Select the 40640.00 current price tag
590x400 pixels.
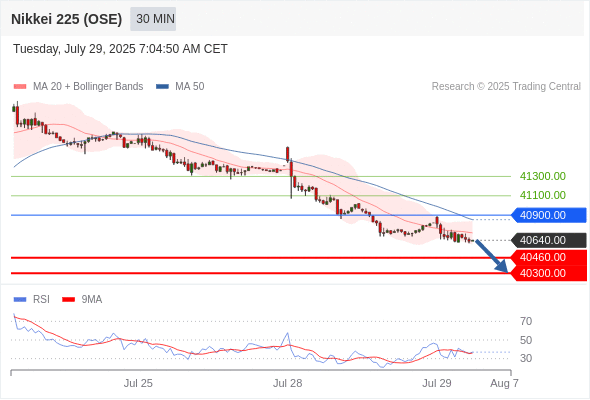tap(549, 240)
